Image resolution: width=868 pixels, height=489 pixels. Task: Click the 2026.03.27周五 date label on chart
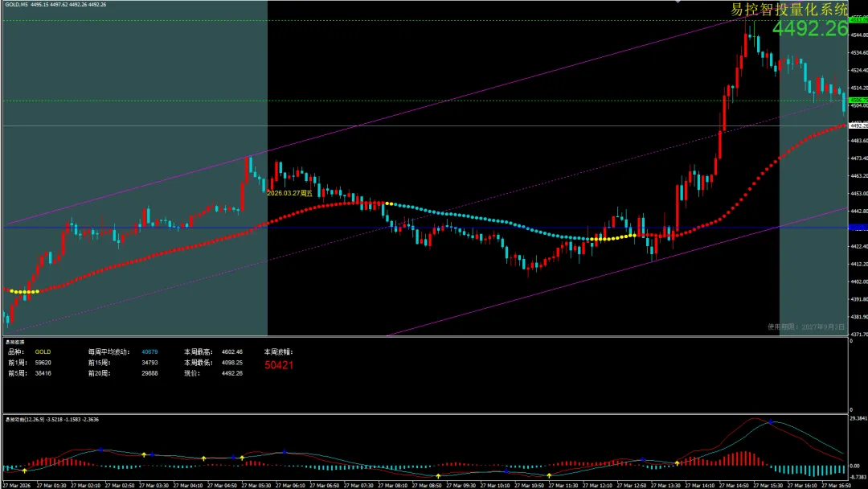(x=289, y=193)
